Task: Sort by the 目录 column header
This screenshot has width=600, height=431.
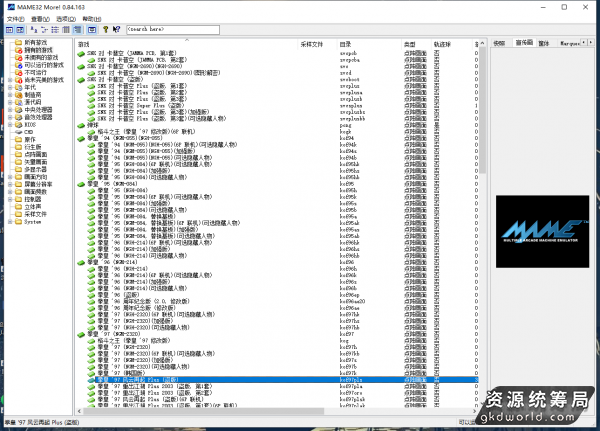Action: 369,44
